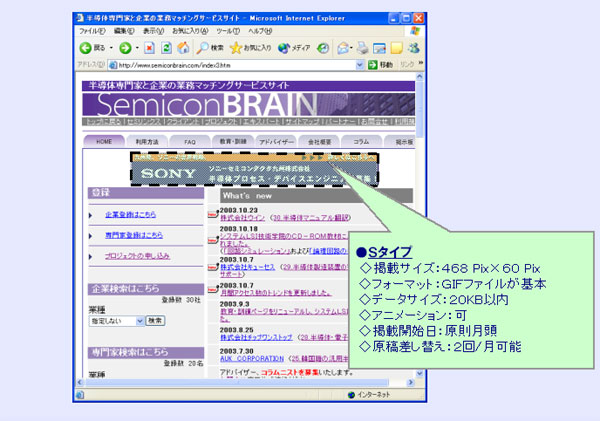Click the SemiconBRAIN logo header

point(248,104)
